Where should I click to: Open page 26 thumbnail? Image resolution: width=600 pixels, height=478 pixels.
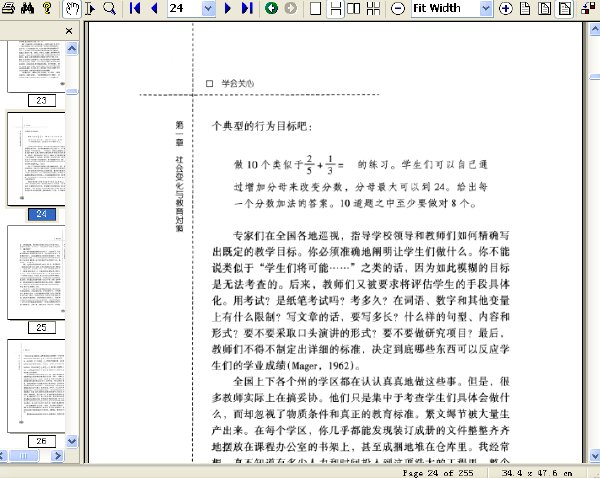point(36,386)
